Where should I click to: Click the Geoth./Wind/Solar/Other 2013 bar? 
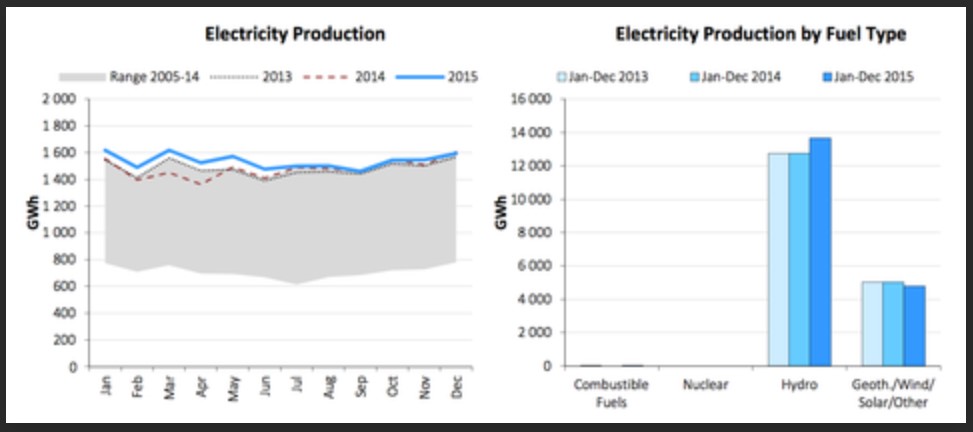click(x=871, y=324)
